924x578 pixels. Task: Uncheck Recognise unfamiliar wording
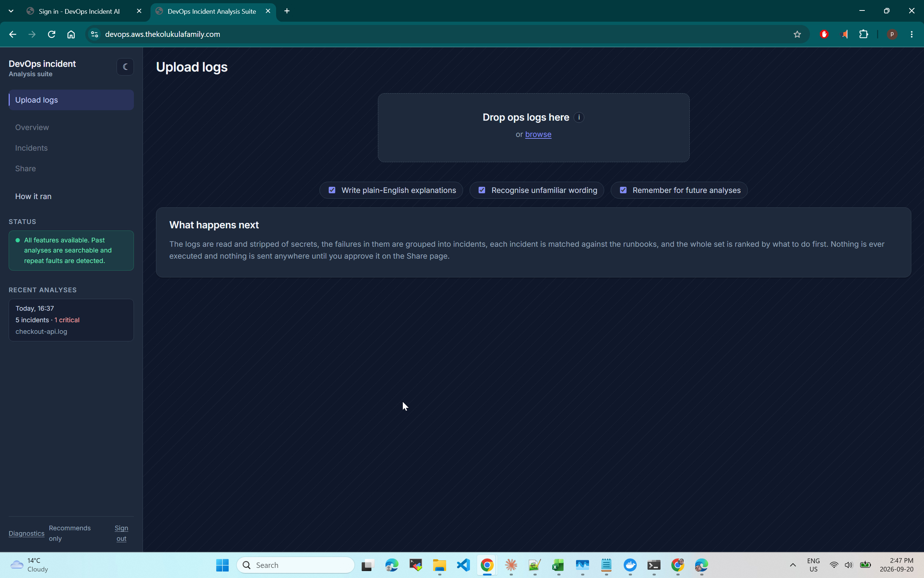click(482, 190)
